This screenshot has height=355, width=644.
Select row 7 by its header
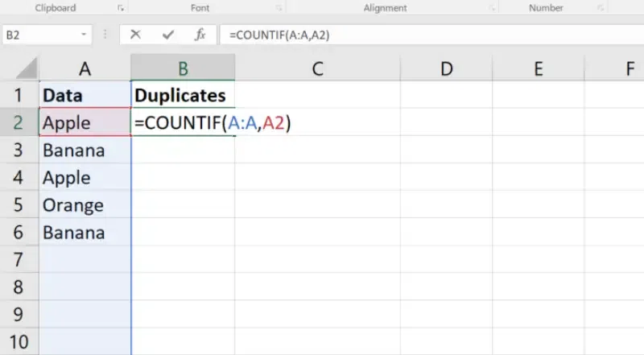[x=19, y=260]
